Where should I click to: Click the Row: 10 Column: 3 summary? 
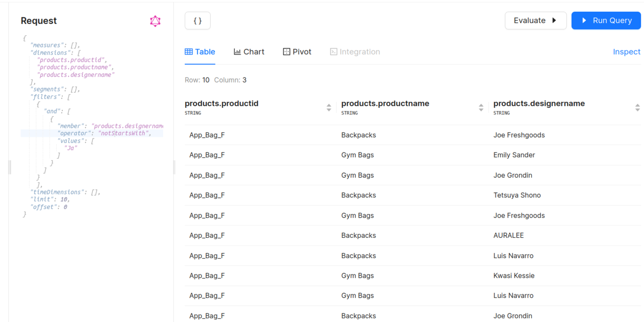(x=216, y=80)
